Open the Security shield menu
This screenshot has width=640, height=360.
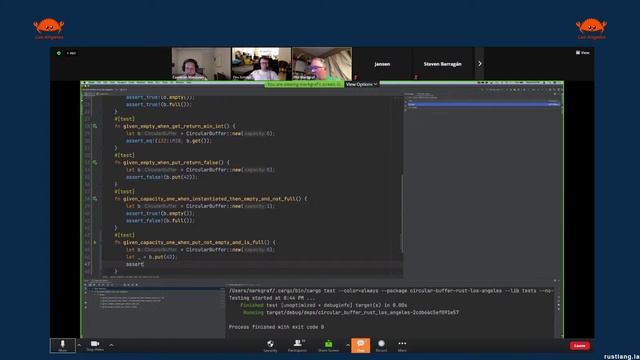(x=270, y=345)
